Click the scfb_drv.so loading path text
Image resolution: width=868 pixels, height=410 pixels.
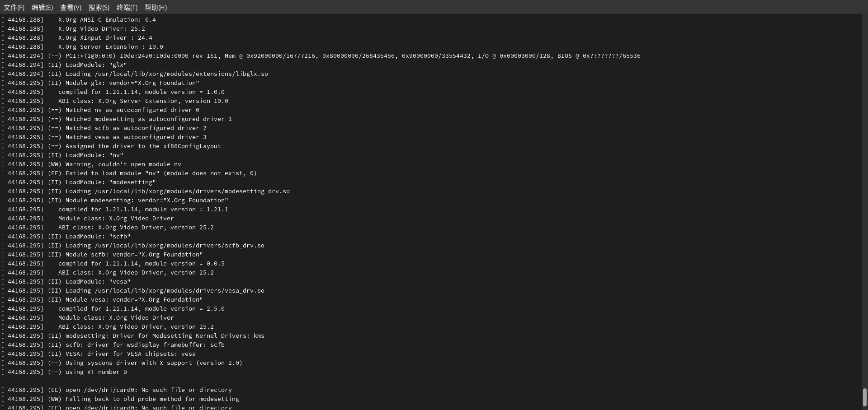pyautogui.click(x=179, y=246)
